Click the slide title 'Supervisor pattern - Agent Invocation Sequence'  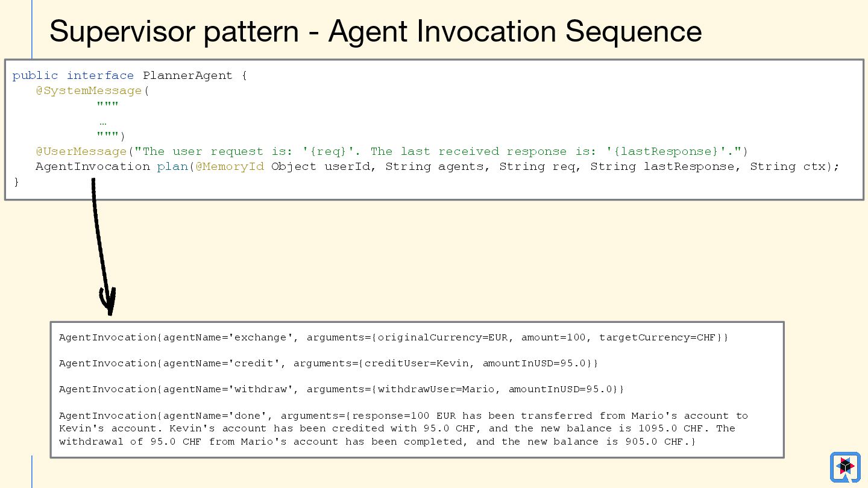tap(375, 31)
